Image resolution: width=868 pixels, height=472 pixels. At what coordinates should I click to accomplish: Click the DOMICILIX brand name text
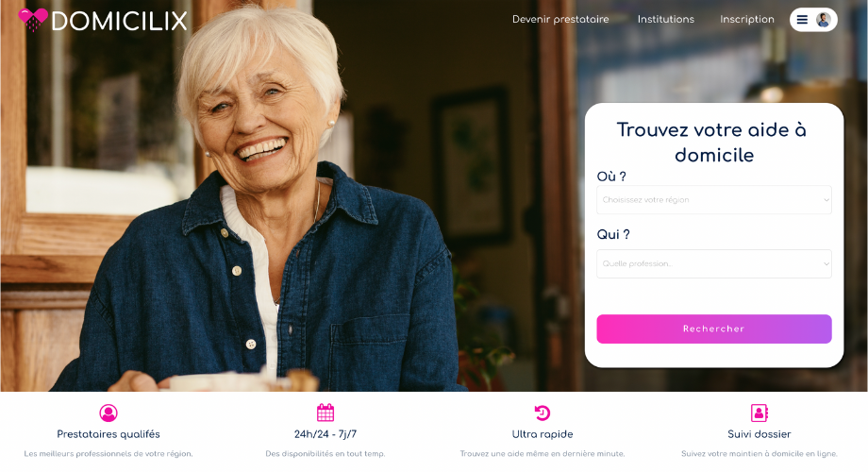tap(120, 22)
